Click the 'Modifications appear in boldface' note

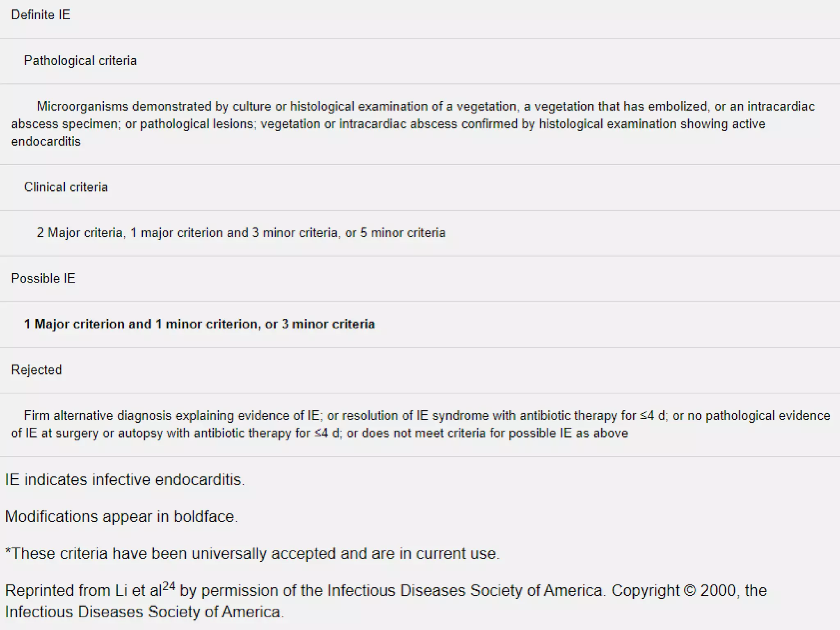[x=121, y=517]
